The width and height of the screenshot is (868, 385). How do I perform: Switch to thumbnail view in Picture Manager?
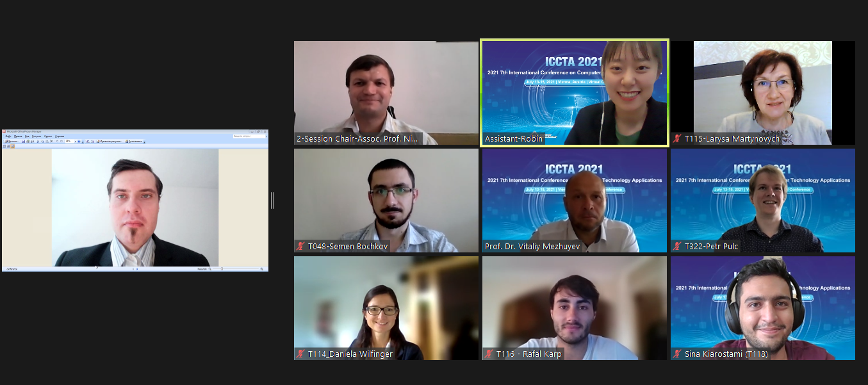tap(4, 146)
